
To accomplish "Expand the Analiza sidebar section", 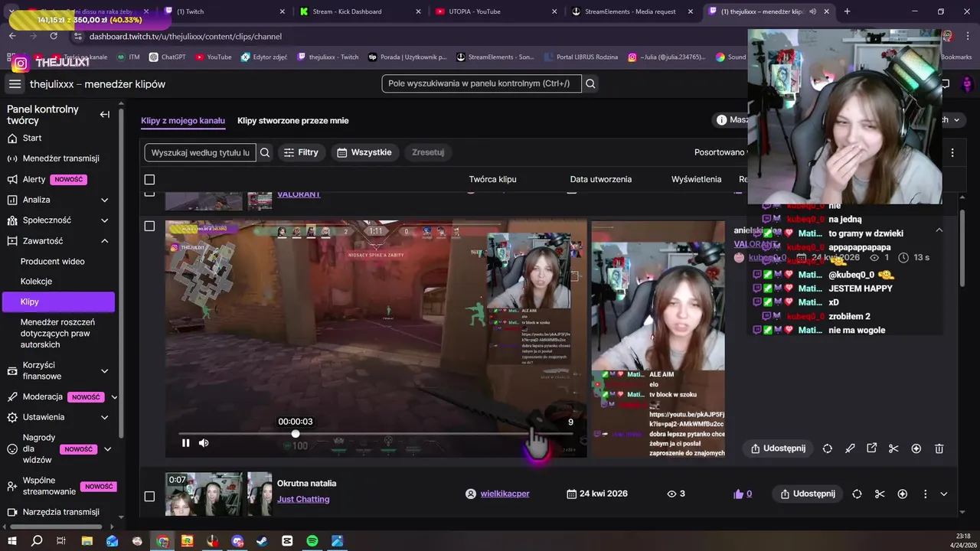I will tap(105, 200).
